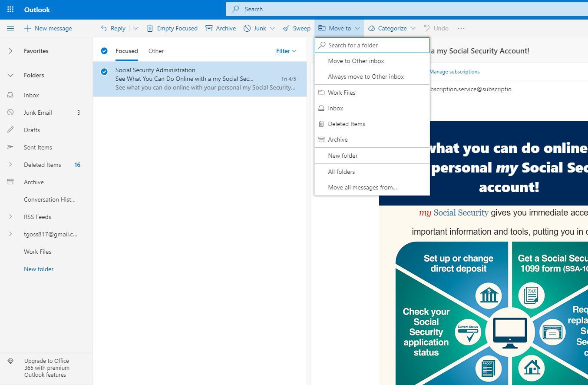588x385 pixels.
Task: Open the Conversation Hist... folder
Action: tap(50, 199)
